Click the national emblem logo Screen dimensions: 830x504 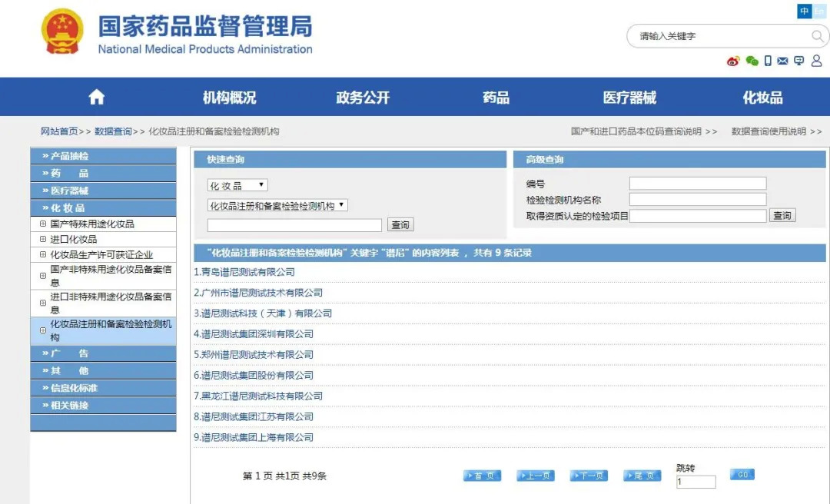(x=62, y=31)
